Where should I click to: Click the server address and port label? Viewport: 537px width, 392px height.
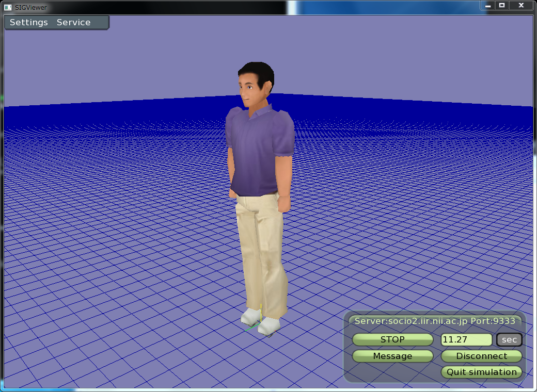point(434,321)
